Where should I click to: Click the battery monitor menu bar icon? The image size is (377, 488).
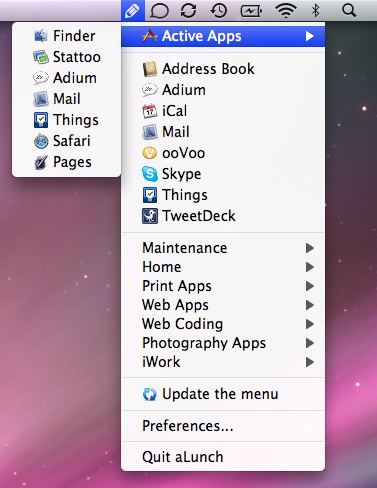pos(251,11)
